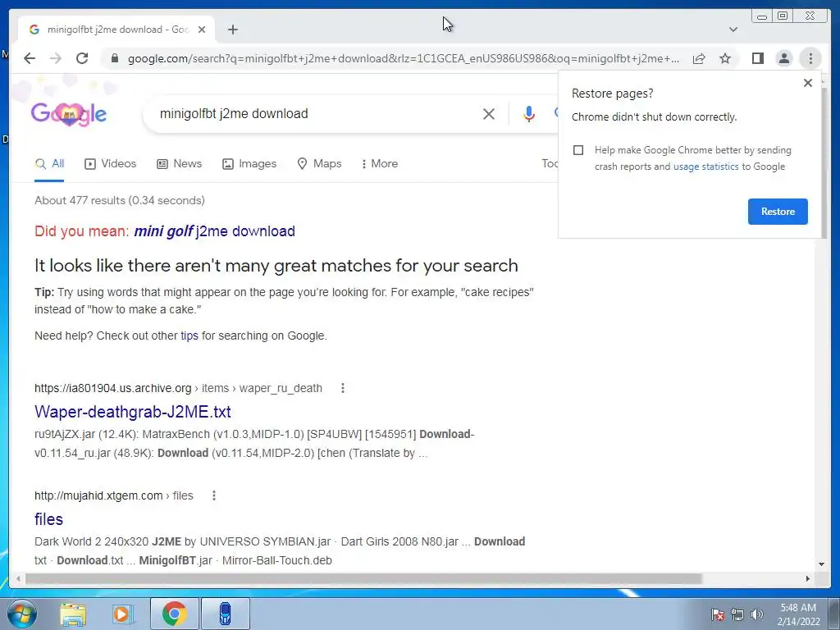
Task: Open the mobile phone emulator taskbar icon
Action: [226, 614]
